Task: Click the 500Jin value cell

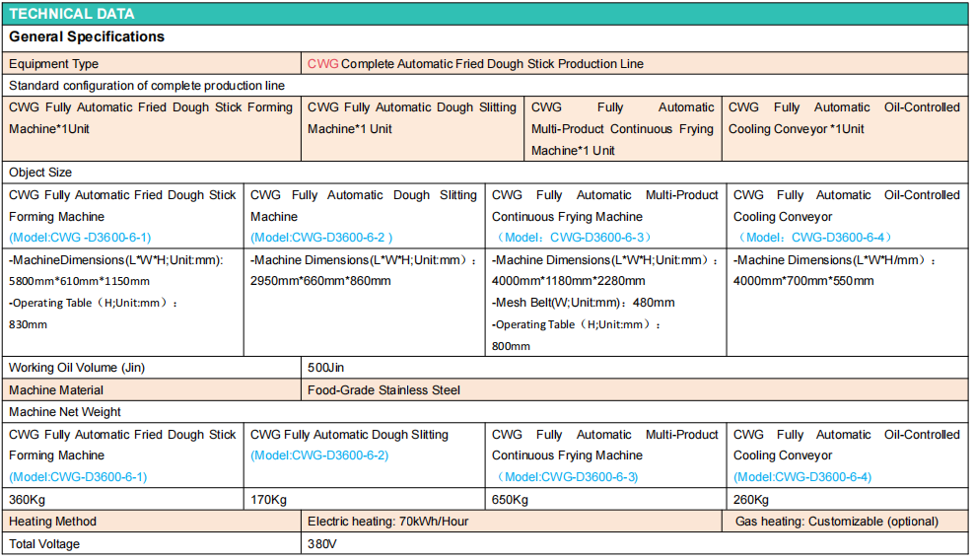Action: point(325,368)
